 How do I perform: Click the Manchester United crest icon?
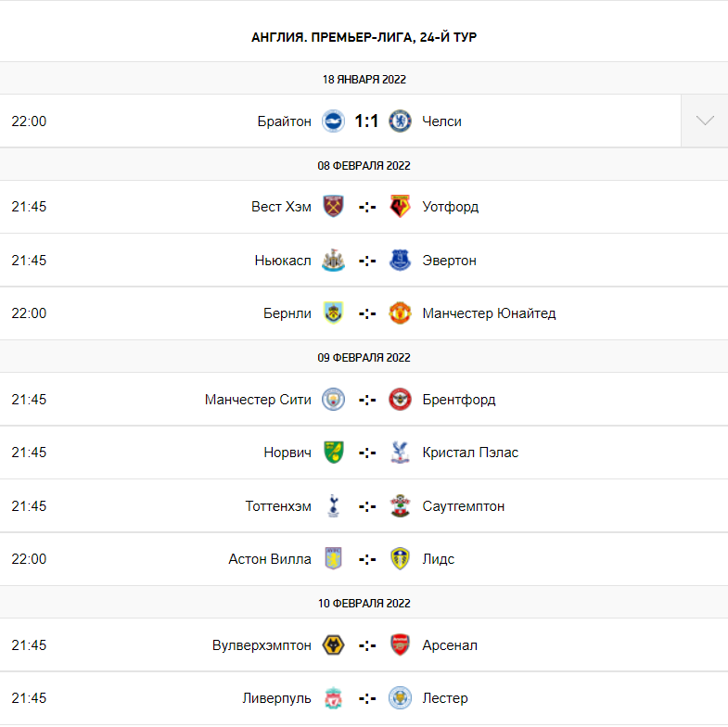[x=400, y=313]
